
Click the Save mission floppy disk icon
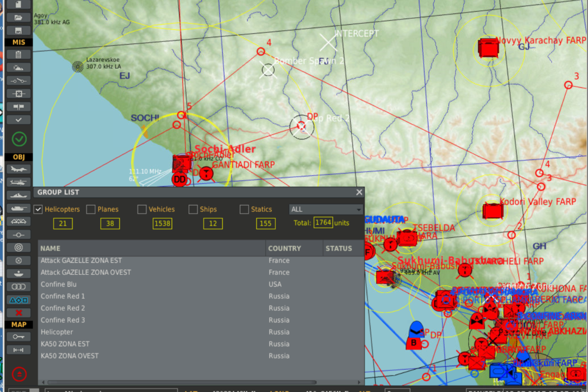[18, 30]
